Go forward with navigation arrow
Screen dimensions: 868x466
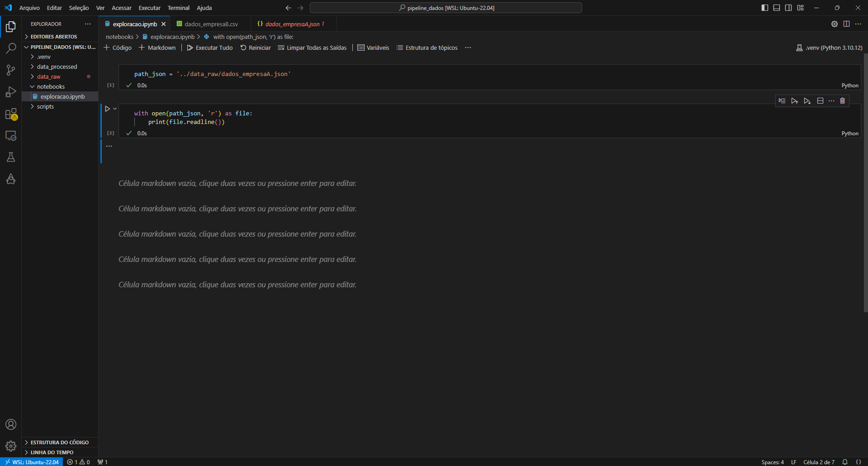[x=300, y=8]
